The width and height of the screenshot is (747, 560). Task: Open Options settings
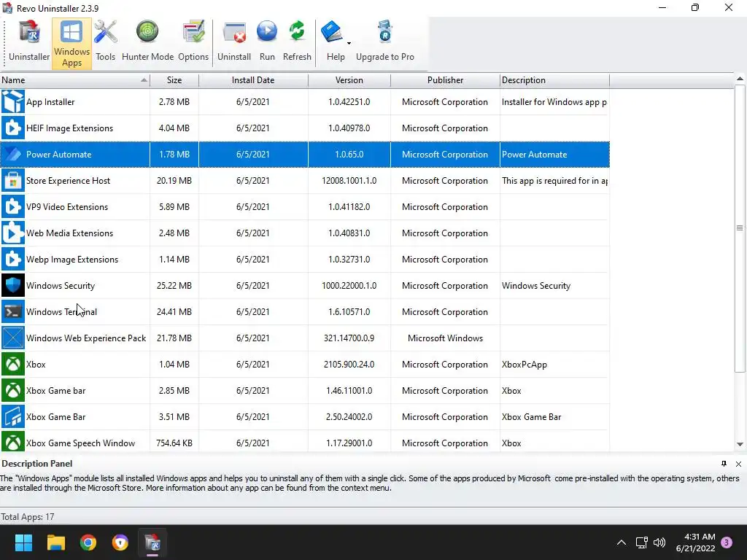click(x=193, y=43)
